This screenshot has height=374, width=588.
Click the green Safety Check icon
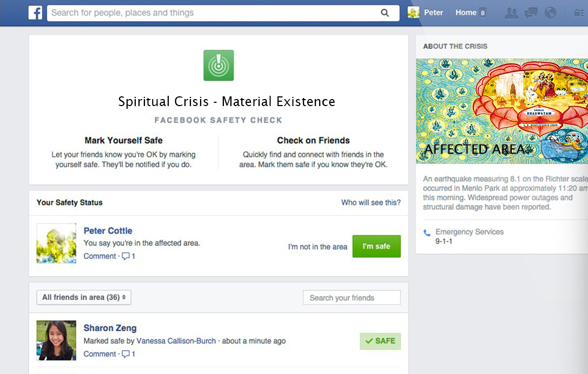[x=219, y=65]
